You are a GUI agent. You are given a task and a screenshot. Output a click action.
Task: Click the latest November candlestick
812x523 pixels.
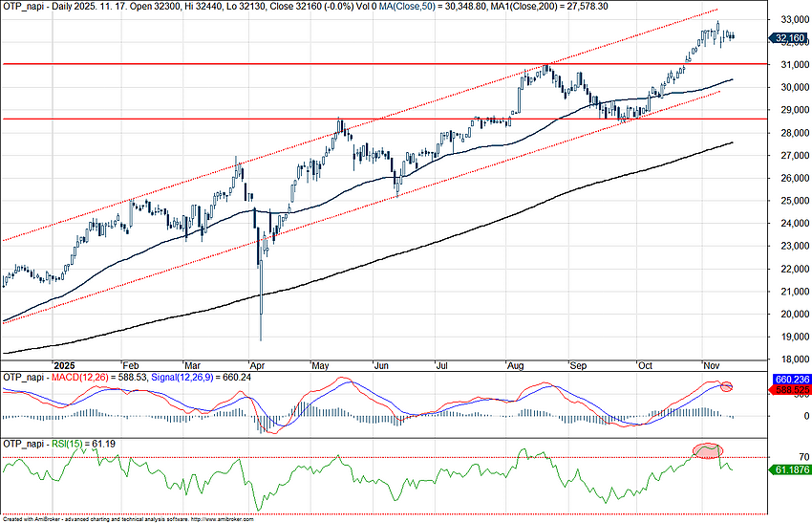coord(733,36)
